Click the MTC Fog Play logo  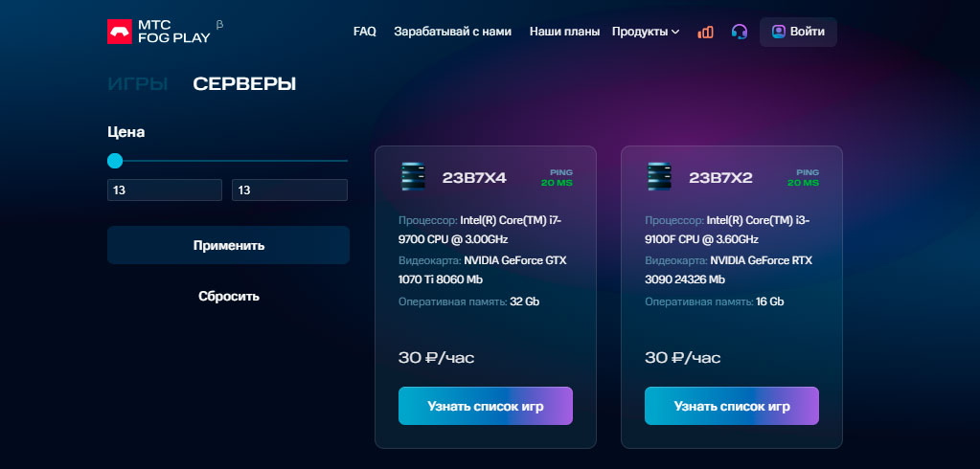[159, 32]
